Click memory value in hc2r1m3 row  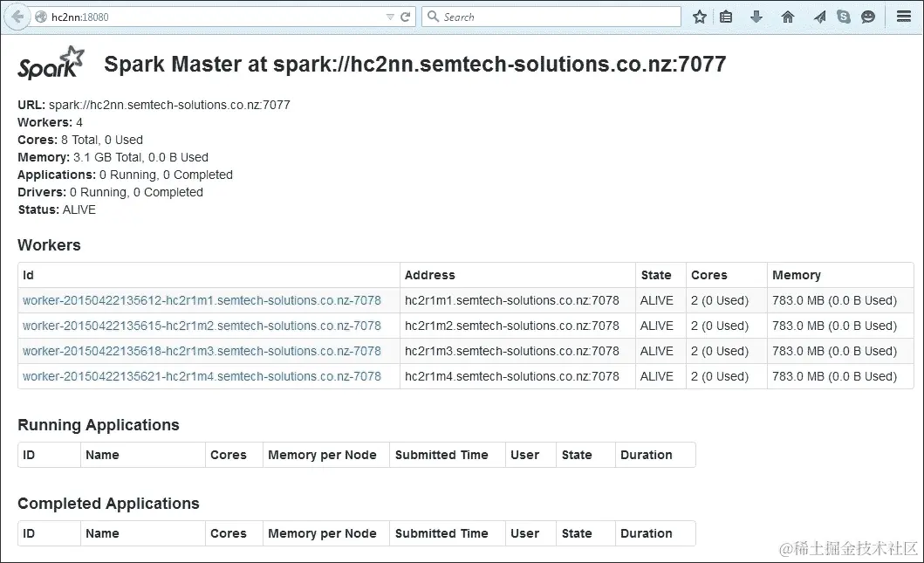point(834,352)
